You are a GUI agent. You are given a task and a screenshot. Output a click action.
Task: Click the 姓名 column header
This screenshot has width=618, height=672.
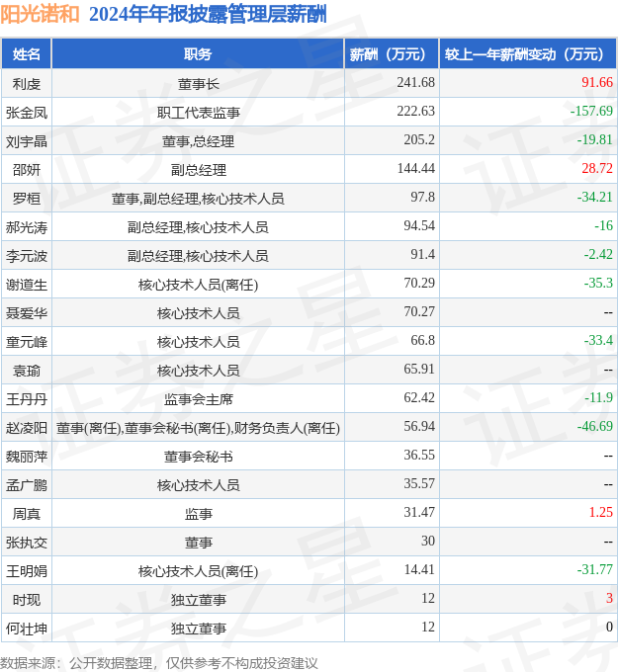[x=26, y=54]
